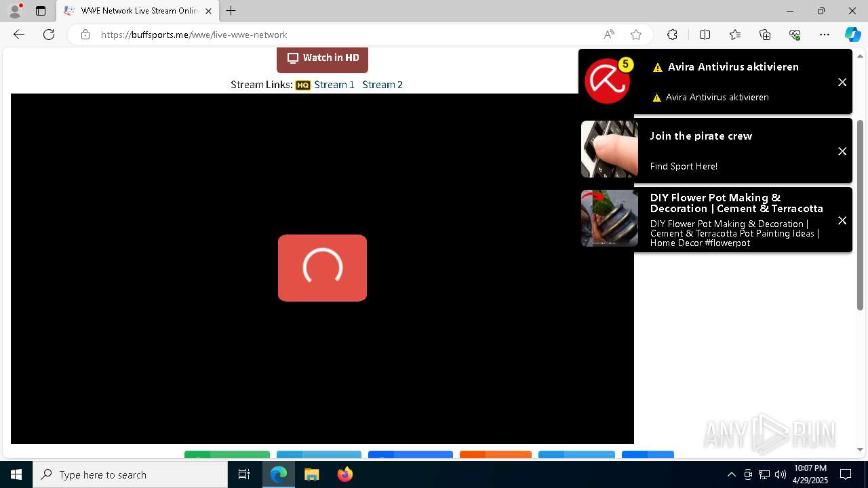868x488 pixels.
Task: View site information lock icon
Action: [x=85, y=35]
